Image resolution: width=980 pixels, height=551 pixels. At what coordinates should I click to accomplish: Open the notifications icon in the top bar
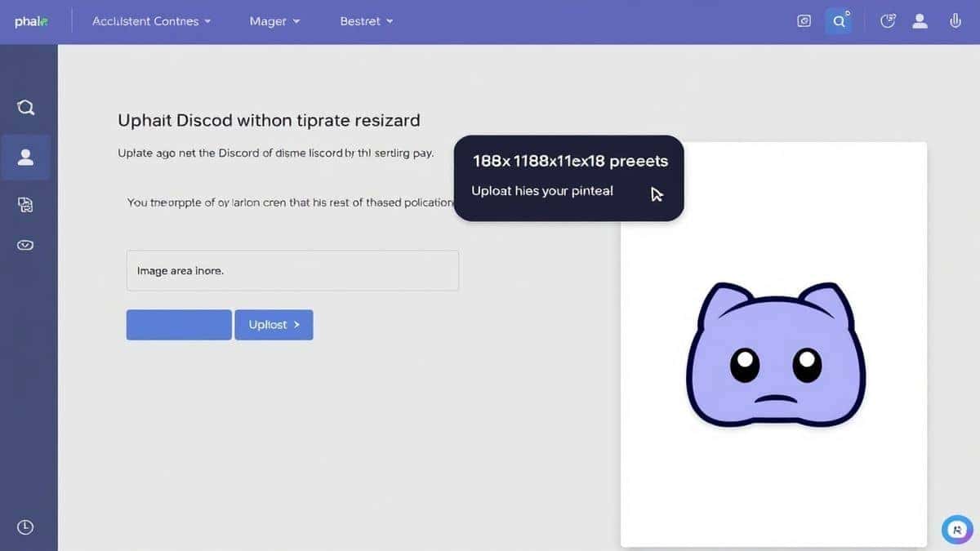pos(888,22)
